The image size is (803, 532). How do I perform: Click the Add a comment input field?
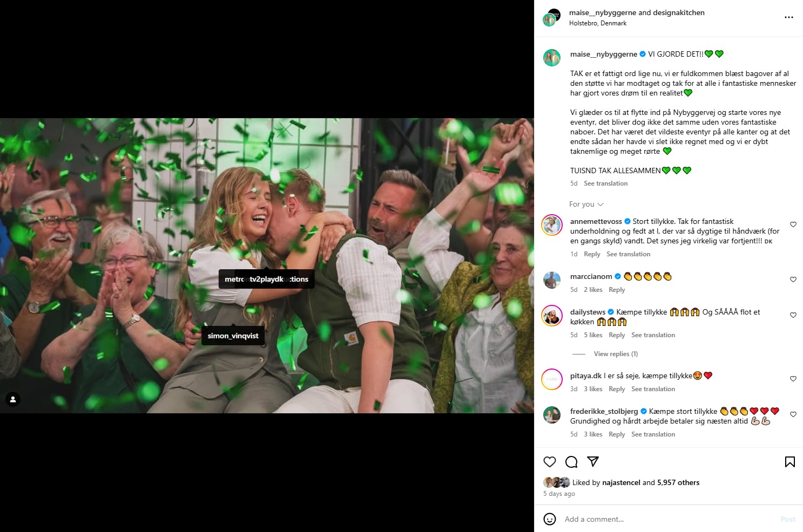point(670,519)
